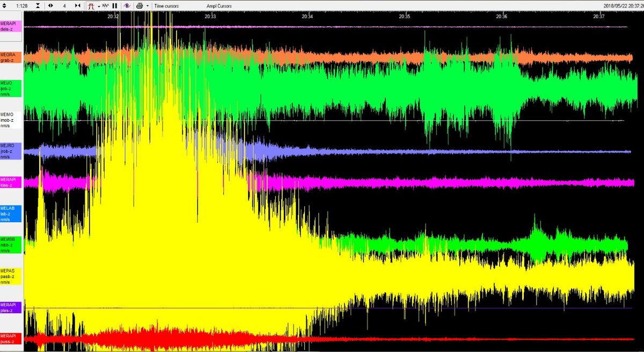Click the small wiggle trace icon

point(106,5)
